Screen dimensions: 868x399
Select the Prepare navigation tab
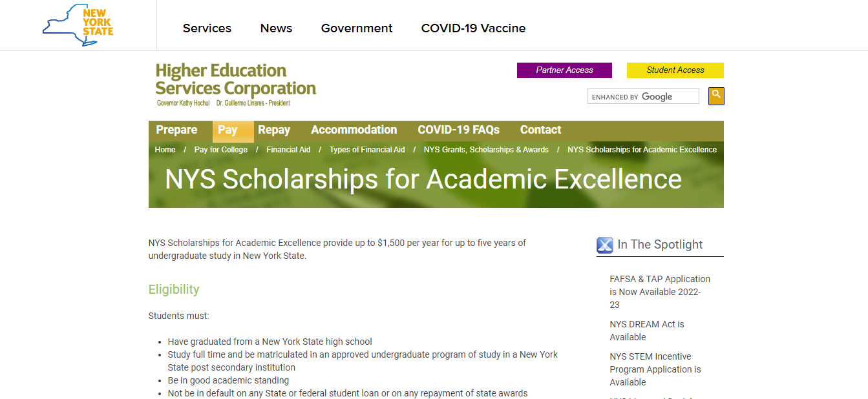(x=176, y=130)
